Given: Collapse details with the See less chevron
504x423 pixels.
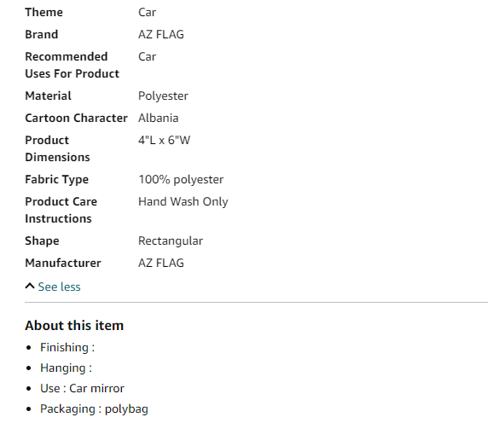Looking at the screenshot, I should [30, 286].
